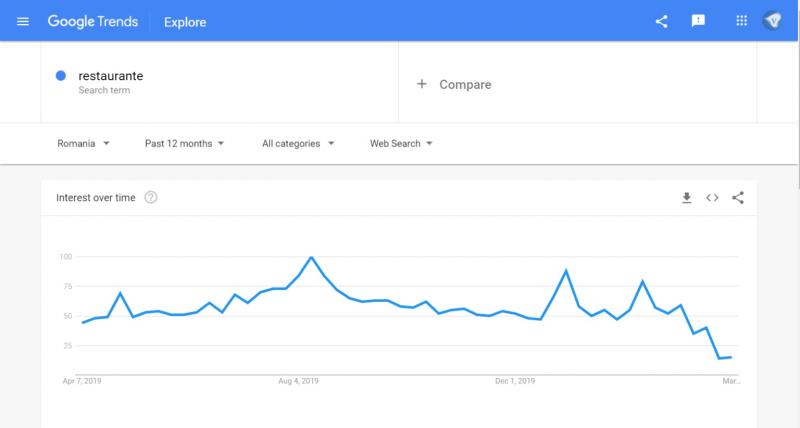Open the Past 12 months dropdown
Viewport: 800px width, 428px height.
pyautogui.click(x=184, y=144)
